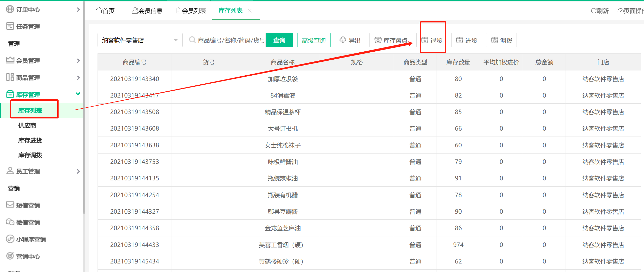Click the 调拨 transfer icon button
The height and width of the screenshot is (272, 644).
click(x=494, y=40)
